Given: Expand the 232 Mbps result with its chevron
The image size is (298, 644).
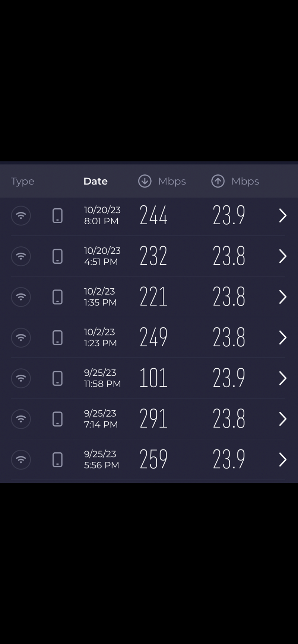Looking at the screenshot, I should pos(283,256).
